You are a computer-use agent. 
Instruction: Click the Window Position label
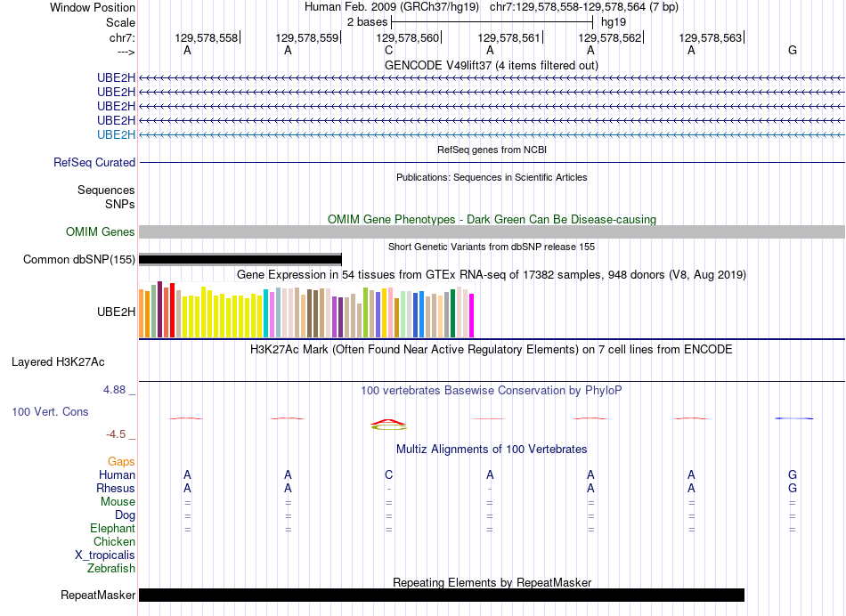93,7
